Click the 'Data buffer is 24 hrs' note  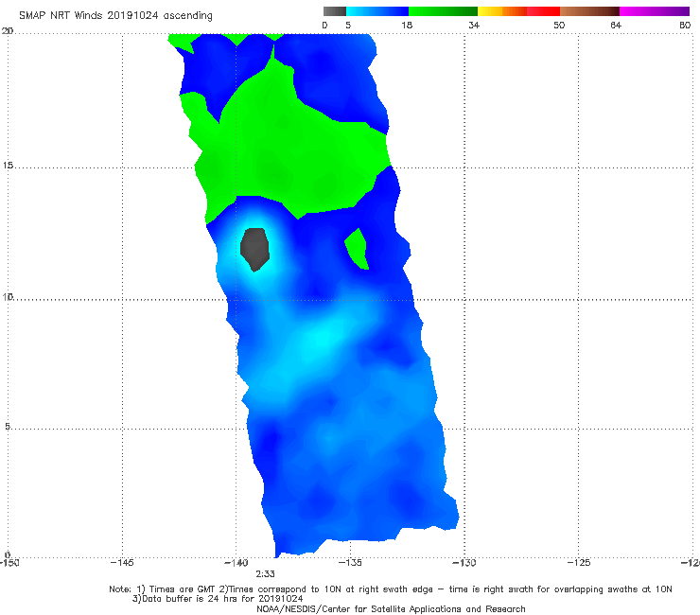pos(218,599)
